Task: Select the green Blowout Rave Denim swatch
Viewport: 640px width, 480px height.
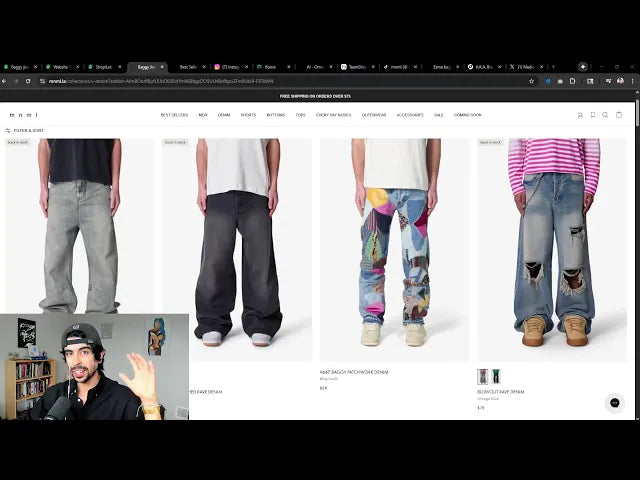Action: 495,376
